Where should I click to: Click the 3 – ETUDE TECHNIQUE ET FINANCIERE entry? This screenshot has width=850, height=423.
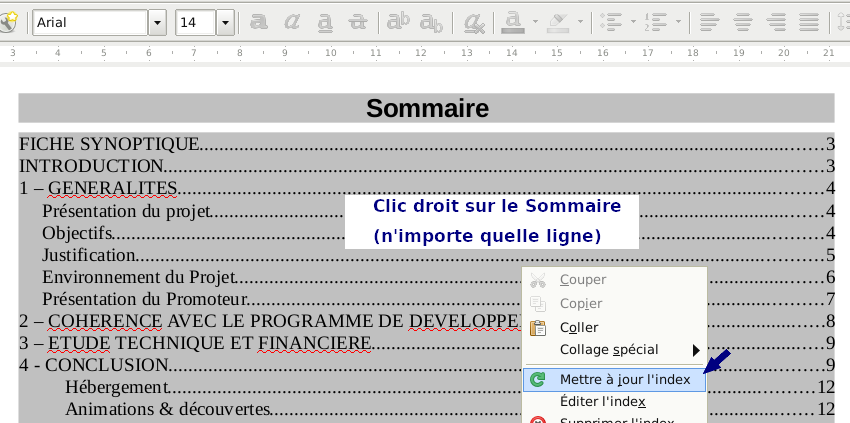pyautogui.click(x=195, y=343)
